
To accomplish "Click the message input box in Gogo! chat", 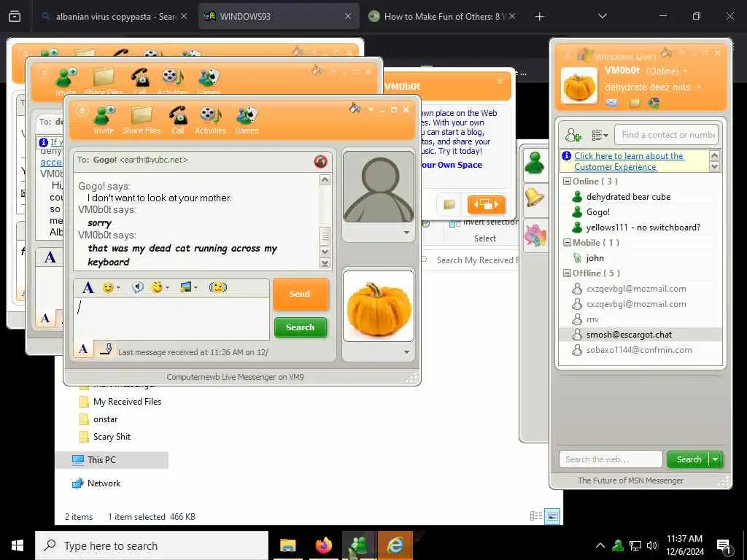I will (x=171, y=318).
